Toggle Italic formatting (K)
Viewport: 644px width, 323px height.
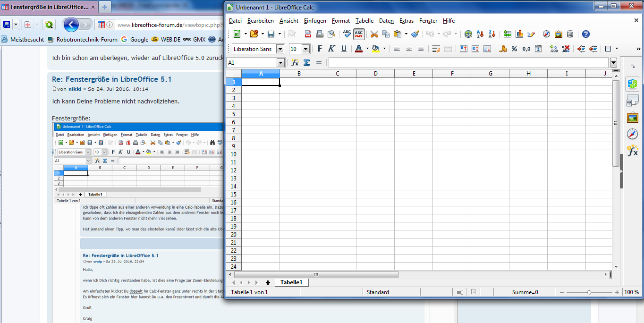[x=331, y=49]
